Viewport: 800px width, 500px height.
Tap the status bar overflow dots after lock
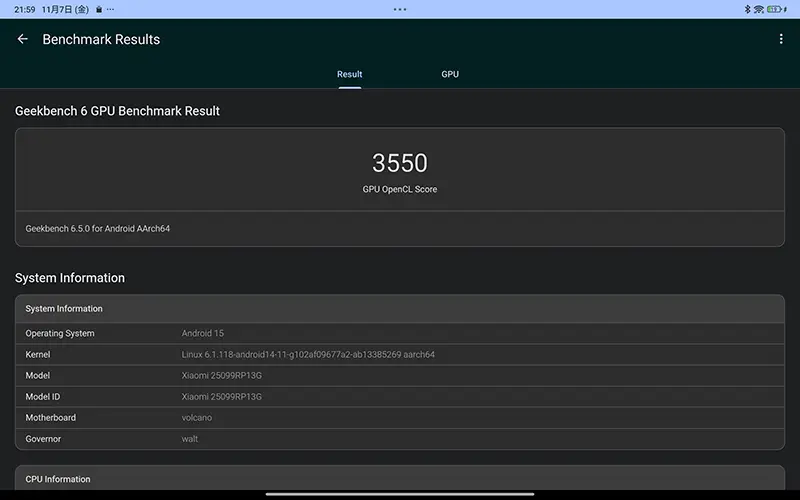point(110,9)
